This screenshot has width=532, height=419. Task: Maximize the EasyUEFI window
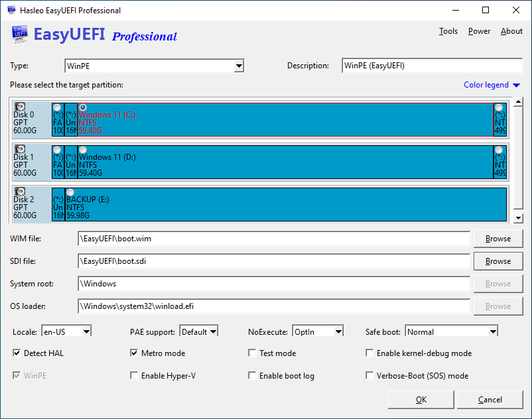(486, 10)
